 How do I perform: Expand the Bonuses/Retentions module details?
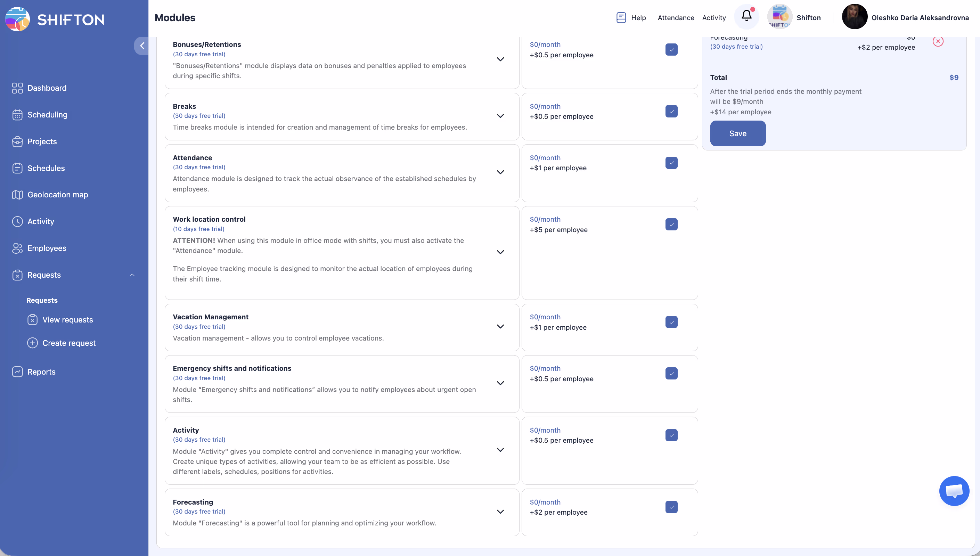click(500, 59)
